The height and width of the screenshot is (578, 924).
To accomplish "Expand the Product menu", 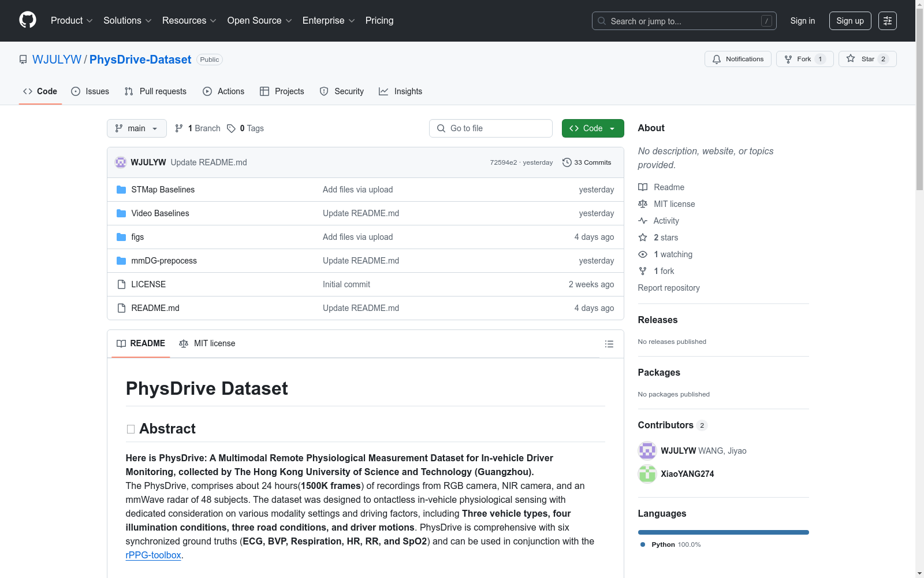I will [x=72, y=20].
